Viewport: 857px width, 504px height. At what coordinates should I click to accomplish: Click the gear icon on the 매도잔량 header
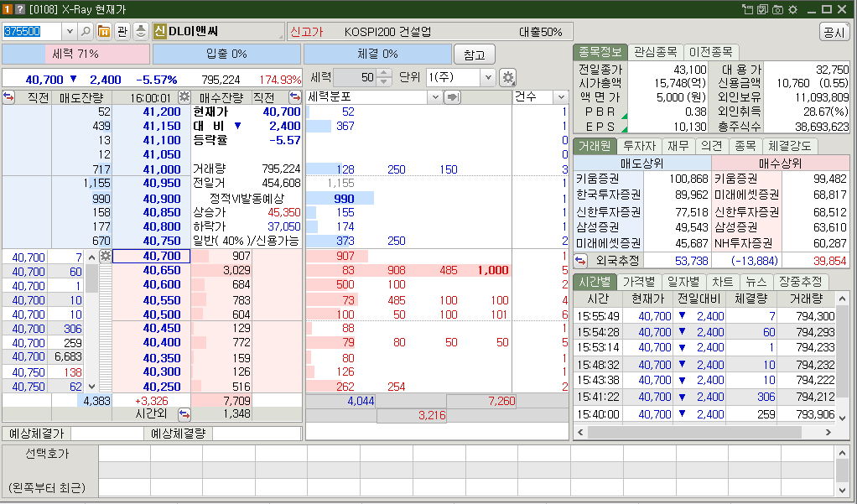pos(184,97)
